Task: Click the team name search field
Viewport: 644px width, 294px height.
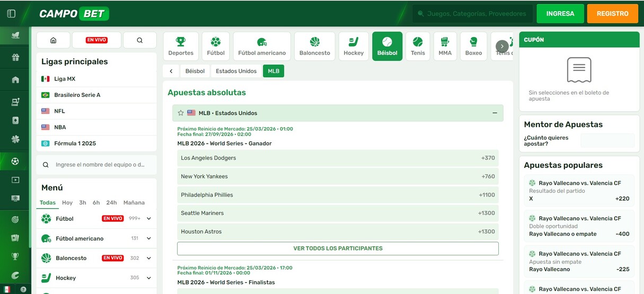Action: [x=96, y=165]
